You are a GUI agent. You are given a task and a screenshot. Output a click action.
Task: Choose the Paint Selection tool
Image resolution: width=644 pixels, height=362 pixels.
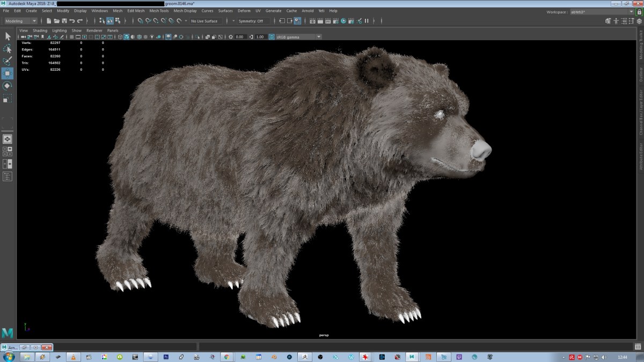point(8,61)
